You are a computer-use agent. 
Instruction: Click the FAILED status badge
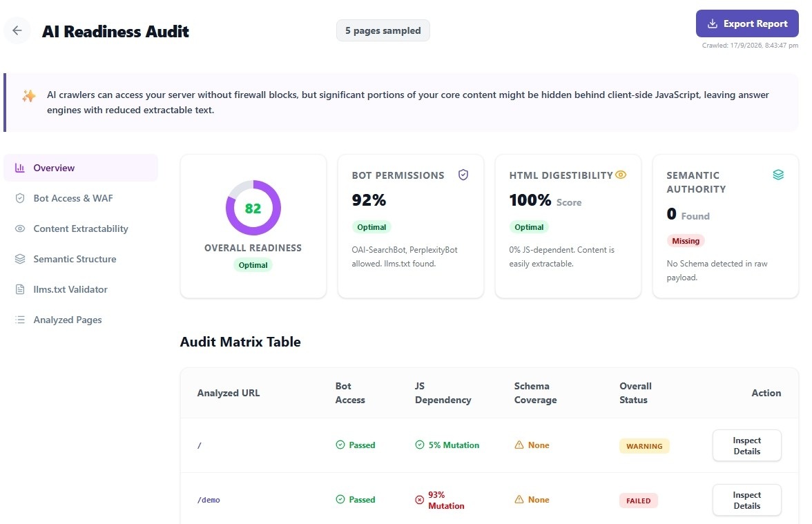(639, 501)
